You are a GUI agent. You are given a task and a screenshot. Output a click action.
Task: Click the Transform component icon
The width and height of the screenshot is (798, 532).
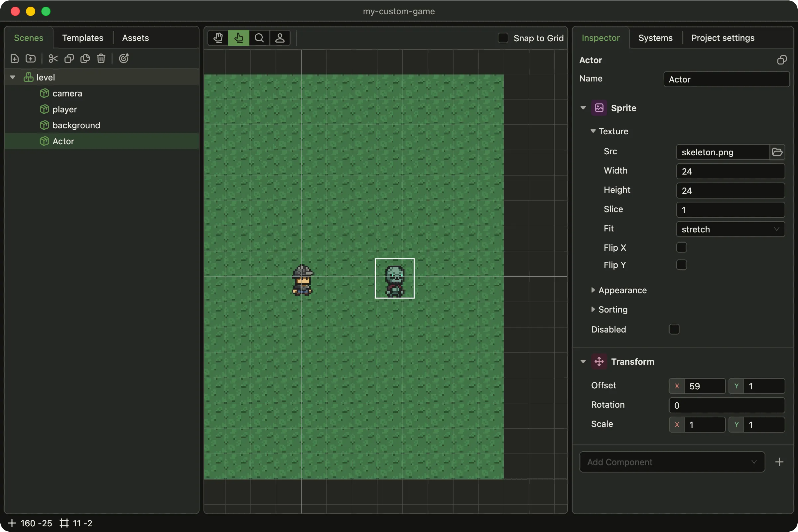(599, 362)
